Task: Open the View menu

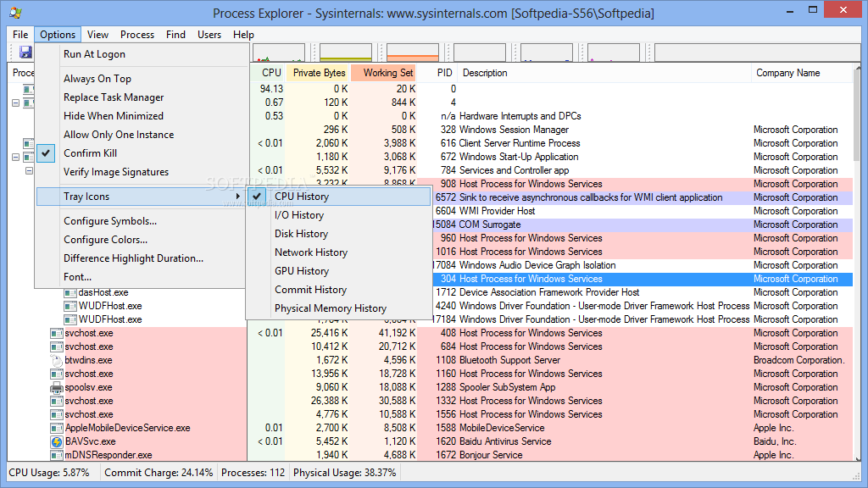Action: (98, 34)
